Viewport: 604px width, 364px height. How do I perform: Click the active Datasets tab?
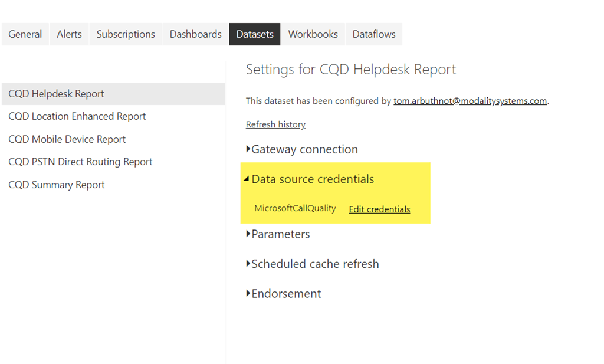point(255,34)
